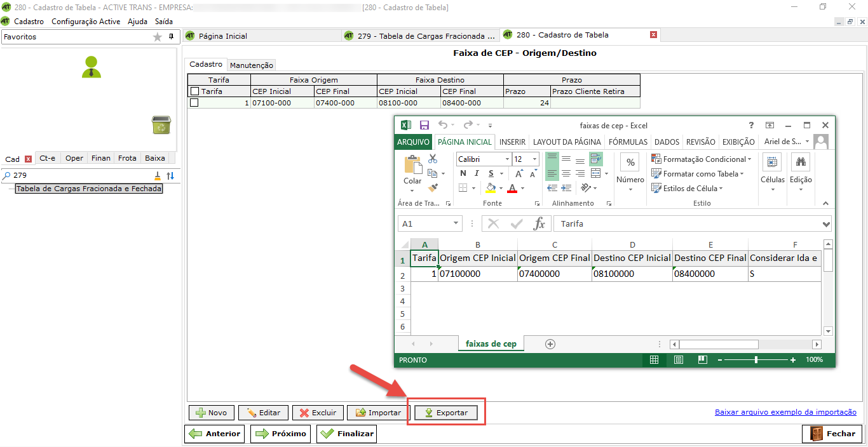
Task: Click the increase indent icon
Action: (x=566, y=188)
